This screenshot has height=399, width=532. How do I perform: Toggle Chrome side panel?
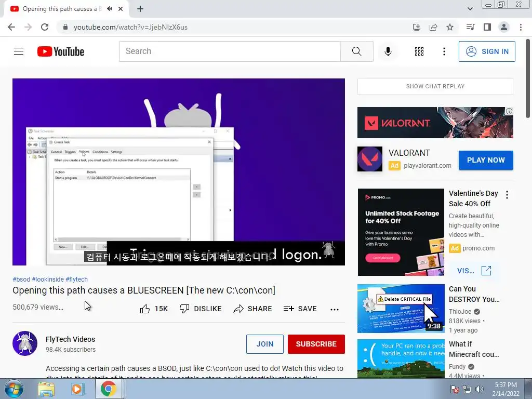coord(487,27)
